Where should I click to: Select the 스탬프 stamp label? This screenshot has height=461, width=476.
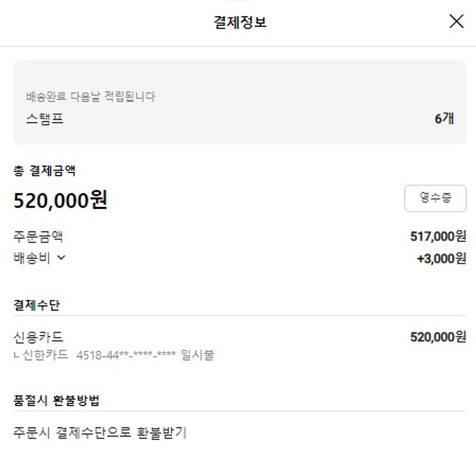pyautogui.click(x=44, y=119)
